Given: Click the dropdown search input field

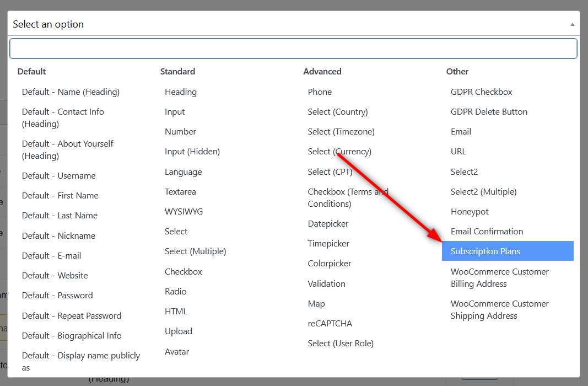Looking at the screenshot, I should (x=293, y=49).
